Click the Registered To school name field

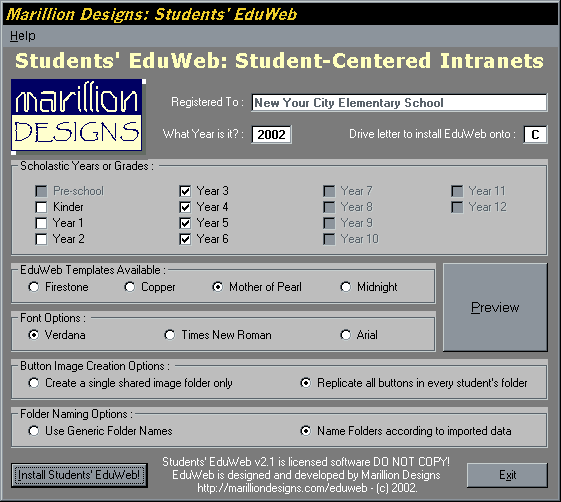399,103
